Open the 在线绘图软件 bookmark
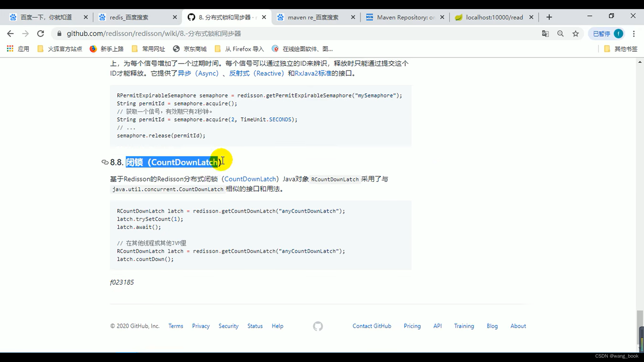Image resolution: width=644 pixels, height=362 pixels. pos(302,49)
